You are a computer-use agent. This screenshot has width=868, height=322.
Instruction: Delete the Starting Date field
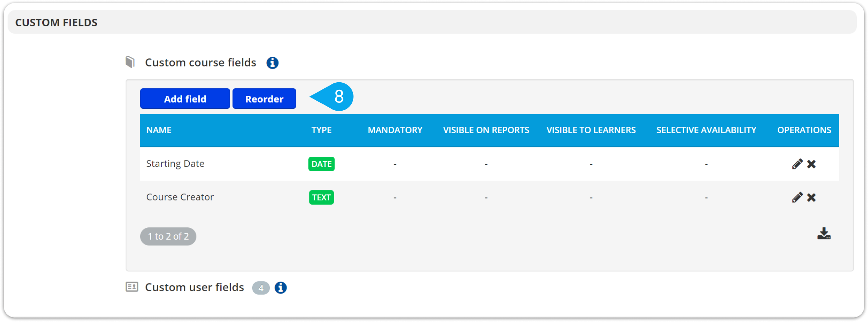click(x=811, y=164)
